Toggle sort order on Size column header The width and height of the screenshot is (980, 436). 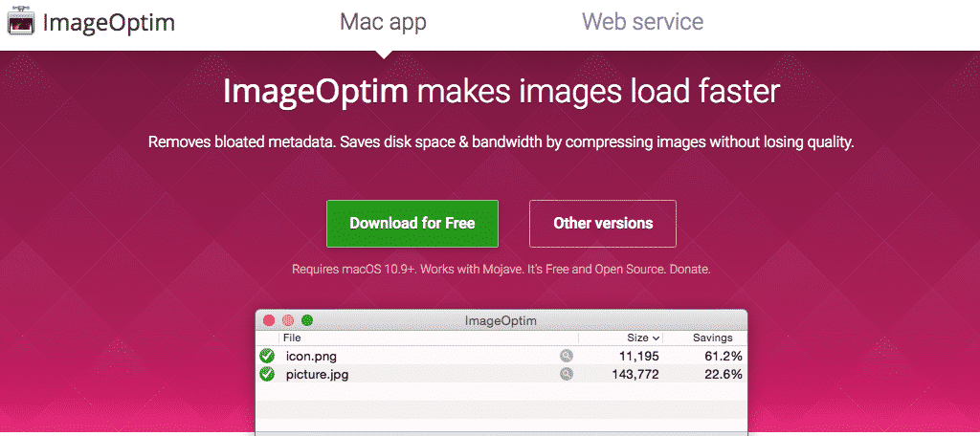tap(643, 338)
